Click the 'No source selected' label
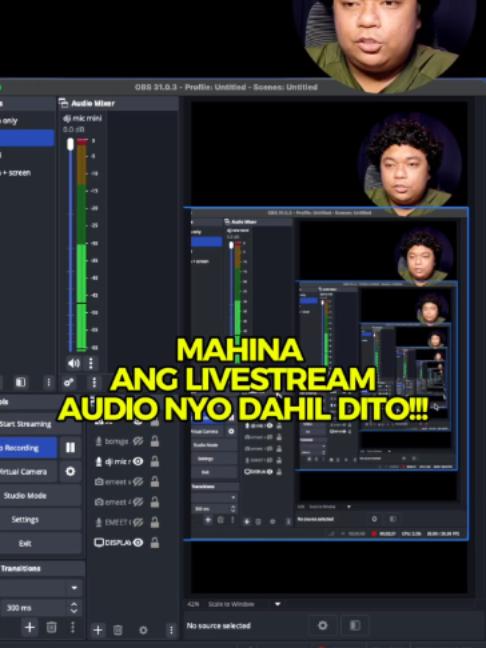The width and height of the screenshot is (486, 648). pyautogui.click(x=219, y=626)
